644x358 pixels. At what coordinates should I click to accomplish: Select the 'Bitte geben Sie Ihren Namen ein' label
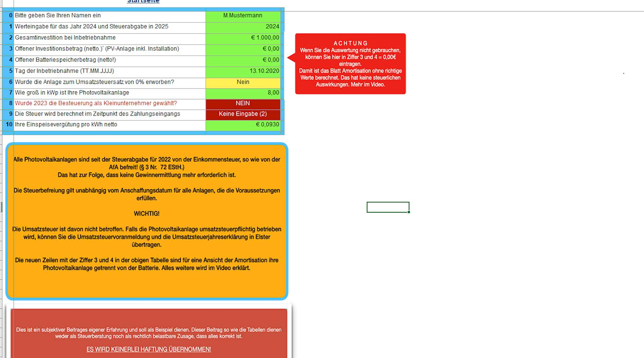click(58, 16)
